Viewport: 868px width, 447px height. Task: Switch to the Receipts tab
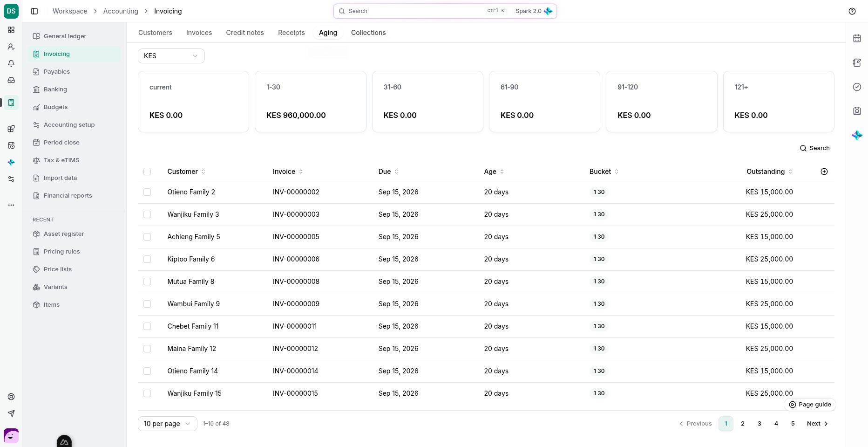pyautogui.click(x=292, y=33)
